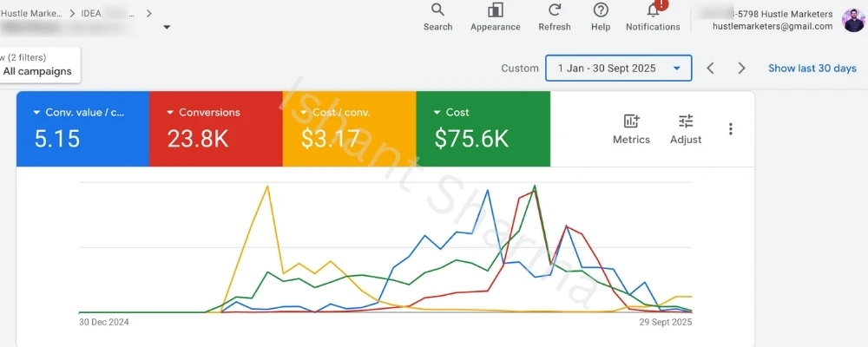Select the All campaigns filter view

tap(37, 71)
